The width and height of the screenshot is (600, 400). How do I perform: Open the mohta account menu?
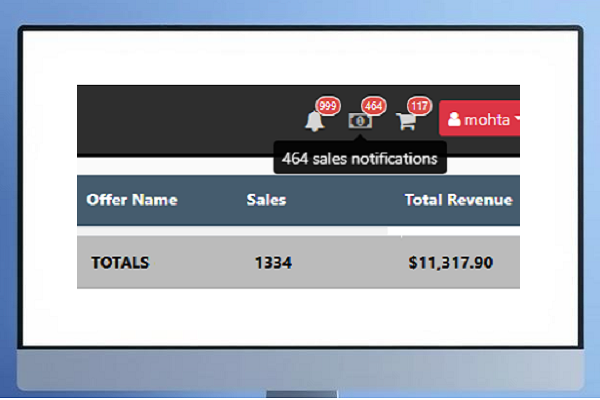point(484,120)
